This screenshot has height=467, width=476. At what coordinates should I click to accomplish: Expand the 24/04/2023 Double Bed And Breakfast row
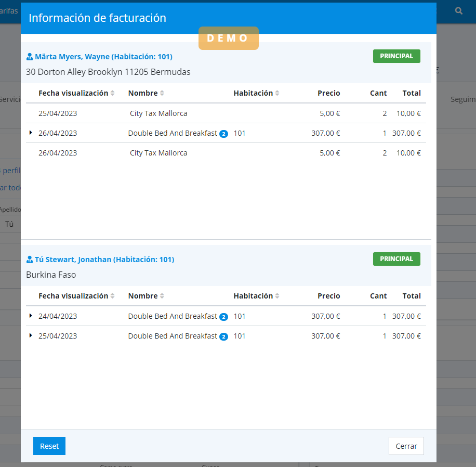(31, 316)
